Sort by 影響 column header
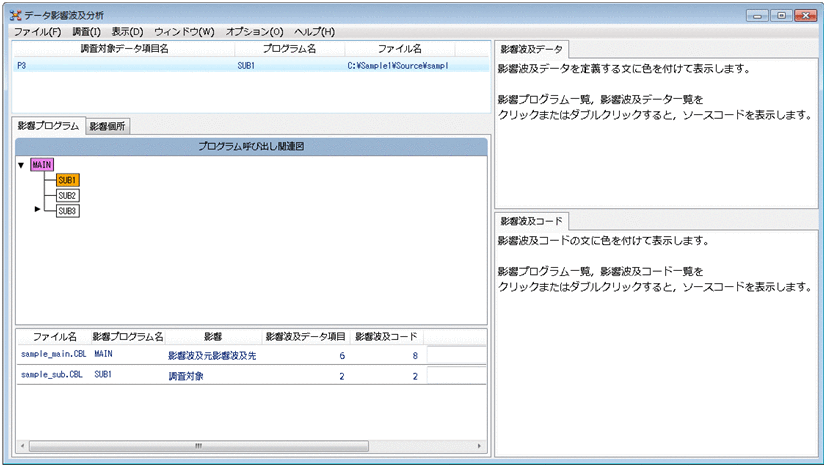 click(213, 337)
